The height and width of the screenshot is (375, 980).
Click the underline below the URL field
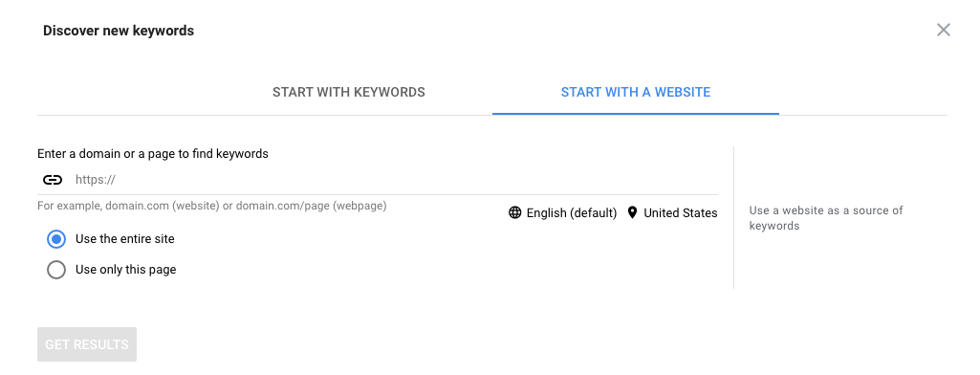(x=378, y=194)
